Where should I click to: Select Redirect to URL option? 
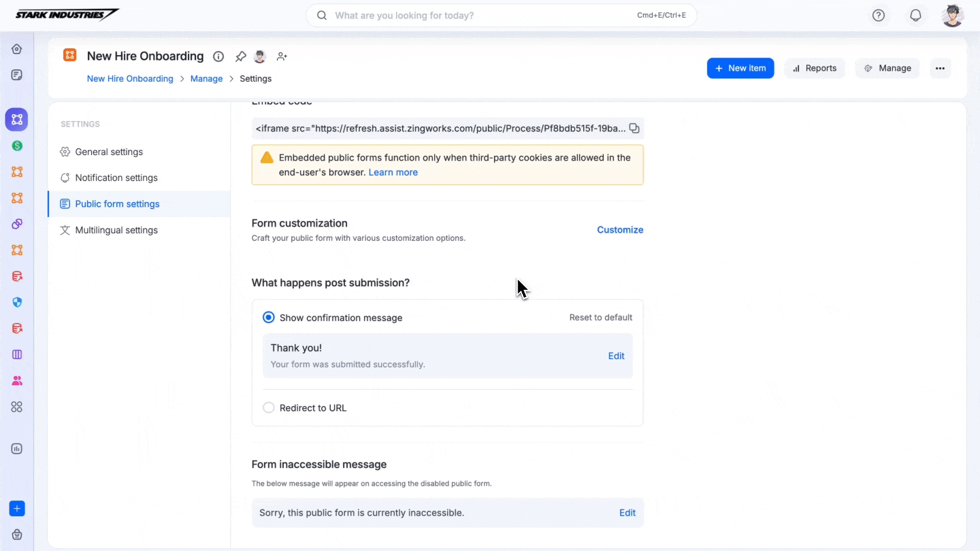[x=268, y=408]
